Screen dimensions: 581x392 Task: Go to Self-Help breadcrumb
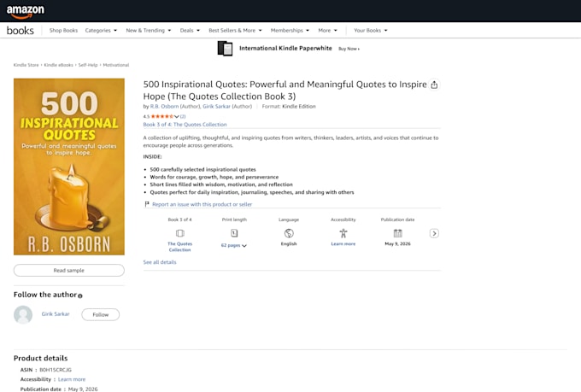(88, 65)
